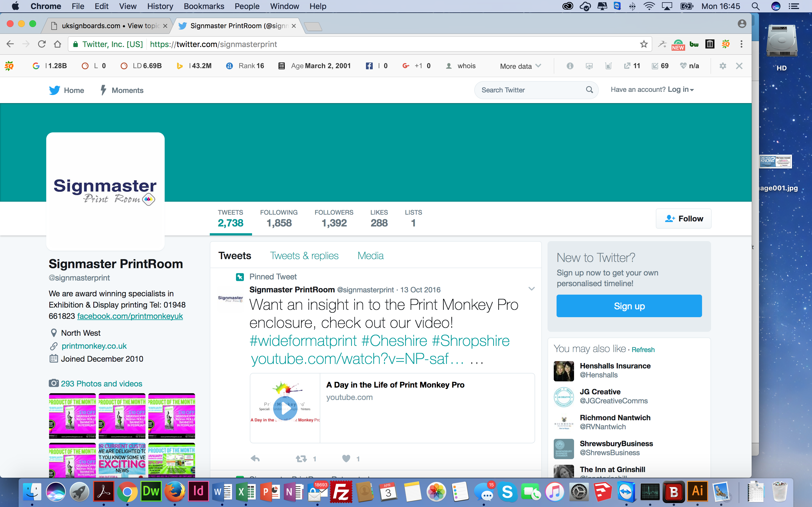Open printmonkey.co.uk website link

[94, 346]
